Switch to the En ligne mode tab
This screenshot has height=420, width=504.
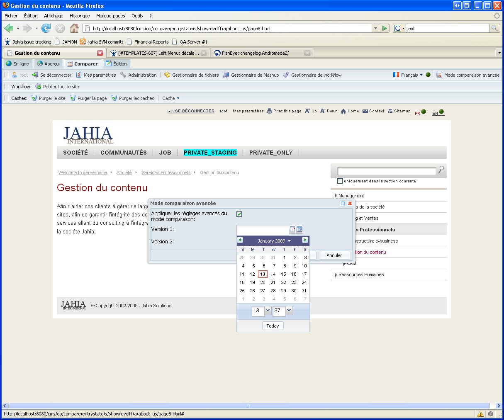tap(17, 64)
